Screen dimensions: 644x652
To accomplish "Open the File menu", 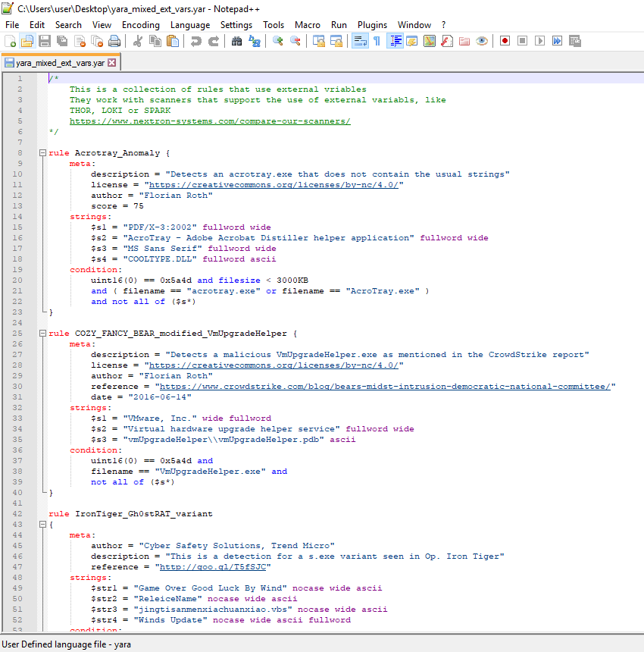I will pos(12,25).
